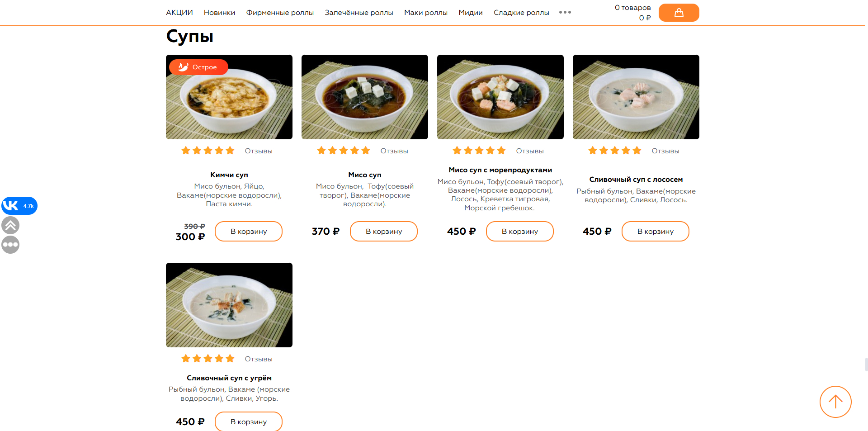868x431 pixels.
Task: Go to Запечённые роллы category
Action: (x=359, y=13)
